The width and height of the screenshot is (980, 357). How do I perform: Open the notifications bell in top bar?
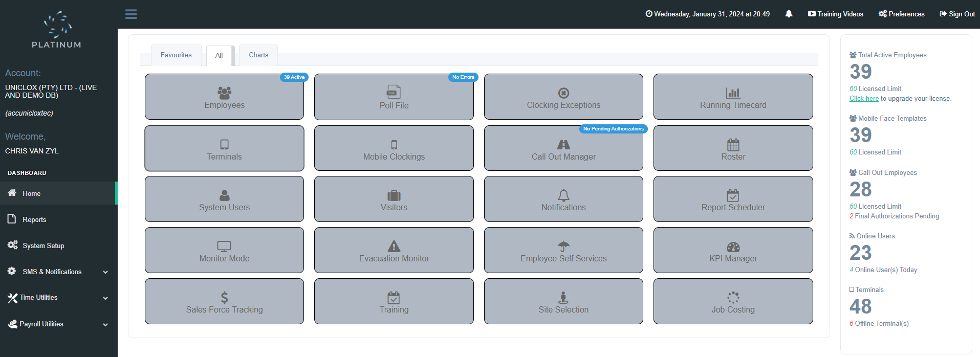tap(789, 14)
